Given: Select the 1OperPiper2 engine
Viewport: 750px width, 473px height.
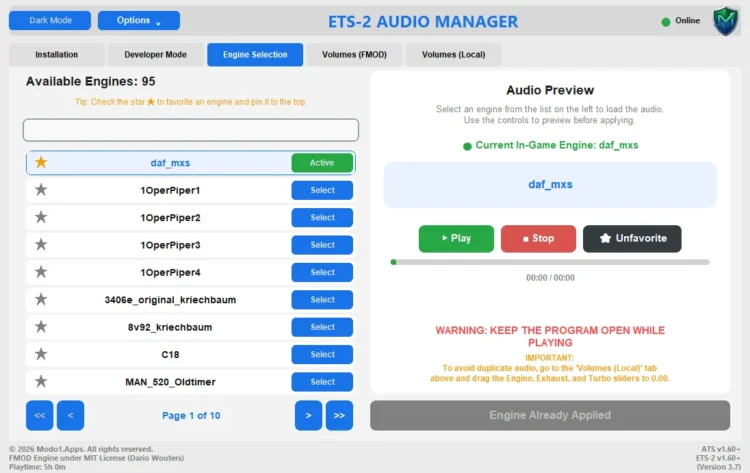Looking at the screenshot, I should [322, 217].
